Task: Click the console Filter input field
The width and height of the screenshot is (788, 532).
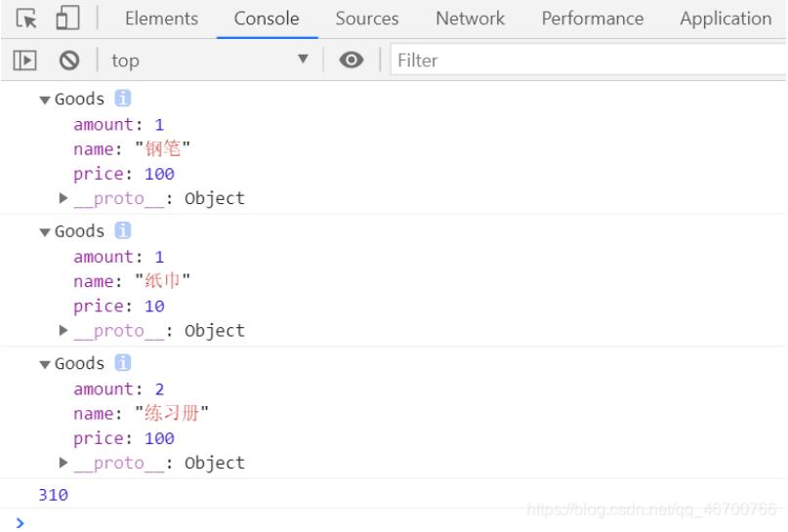Action: coord(586,61)
